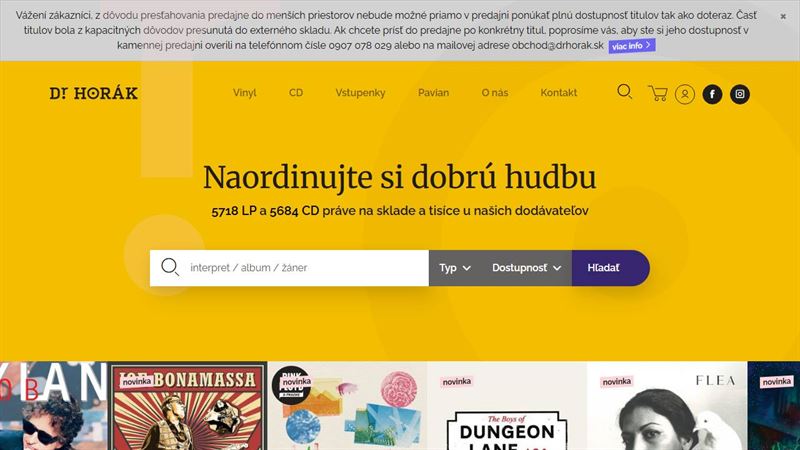Screen dimensions: 800x450
Task: Open the Joe Bonamassa album cover
Action: click(x=188, y=406)
